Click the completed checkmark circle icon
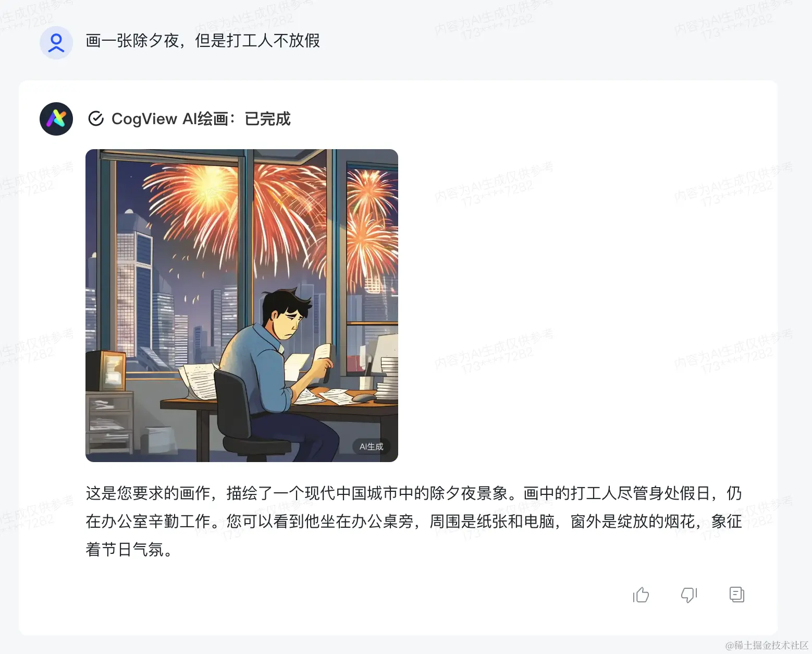This screenshot has width=812, height=654. click(x=96, y=119)
